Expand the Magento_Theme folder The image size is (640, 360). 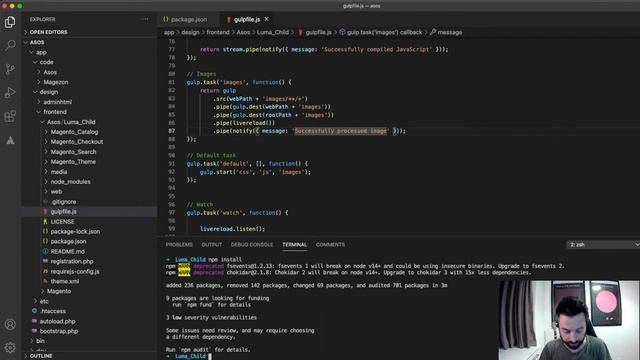tap(89, 162)
